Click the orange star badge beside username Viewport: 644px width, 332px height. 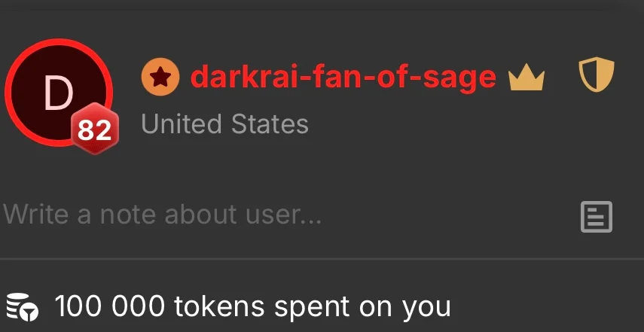click(x=160, y=77)
